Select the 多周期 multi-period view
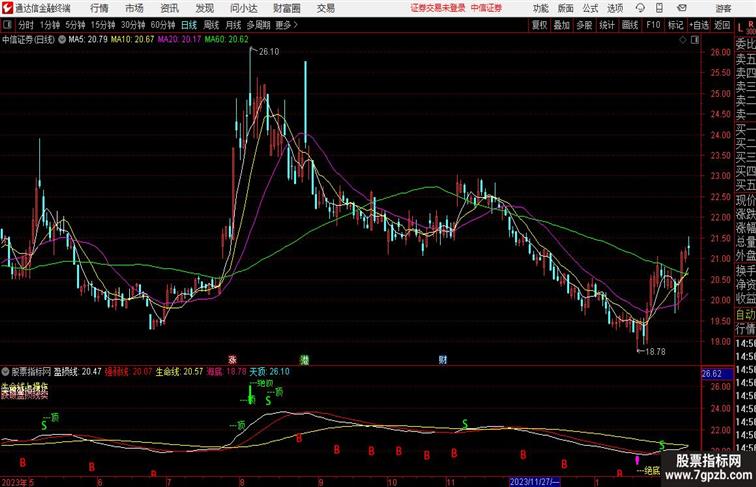Image resolution: width=756 pixels, height=487 pixels. click(x=258, y=25)
